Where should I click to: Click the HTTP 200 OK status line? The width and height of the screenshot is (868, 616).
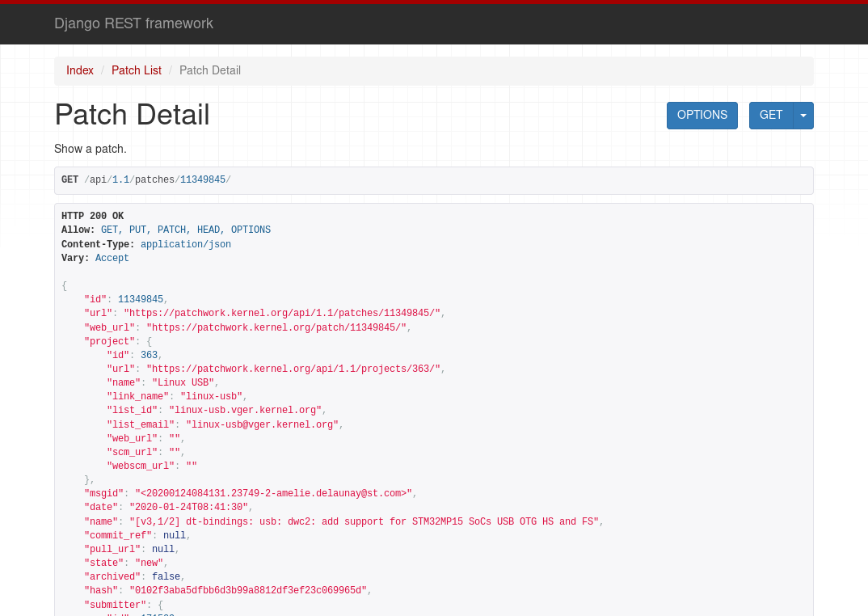92,216
